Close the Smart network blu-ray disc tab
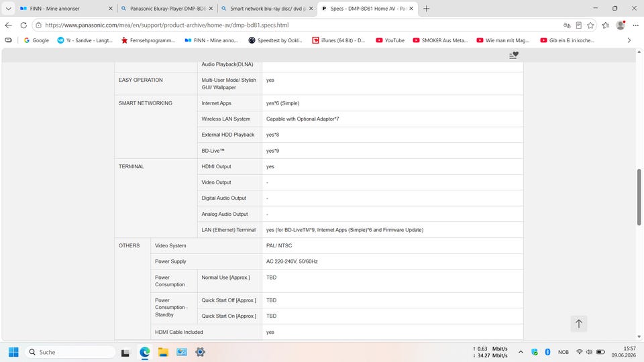 click(x=311, y=8)
